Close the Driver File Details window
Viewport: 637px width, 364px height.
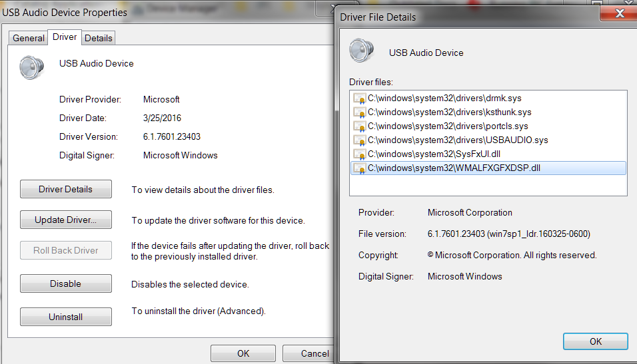(619, 13)
